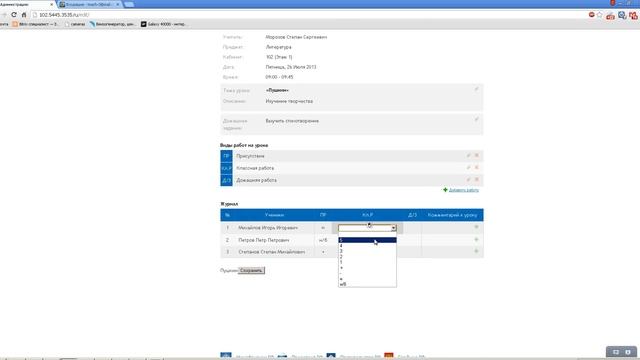This screenshot has height=360, width=640.
Task: Click the Ученики column header
Action: click(x=274, y=215)
